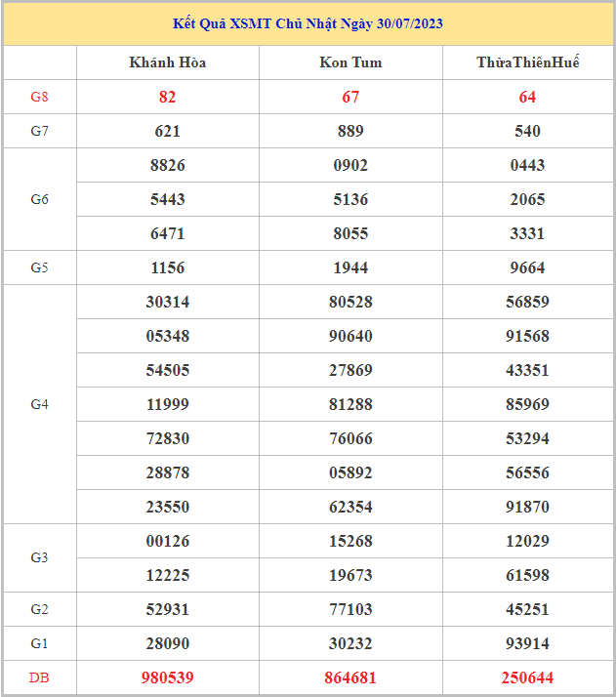
Task: Click the G8 row label
Action: pos(39,97)
